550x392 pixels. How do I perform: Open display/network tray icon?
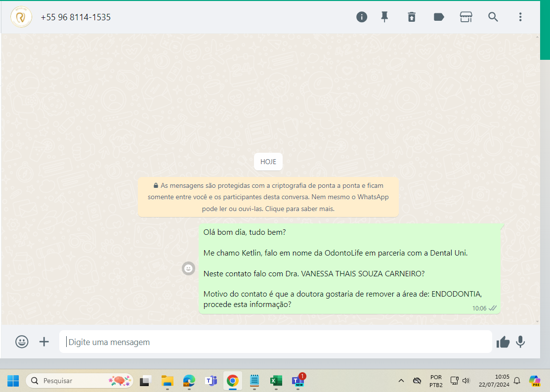pos(454,381)
